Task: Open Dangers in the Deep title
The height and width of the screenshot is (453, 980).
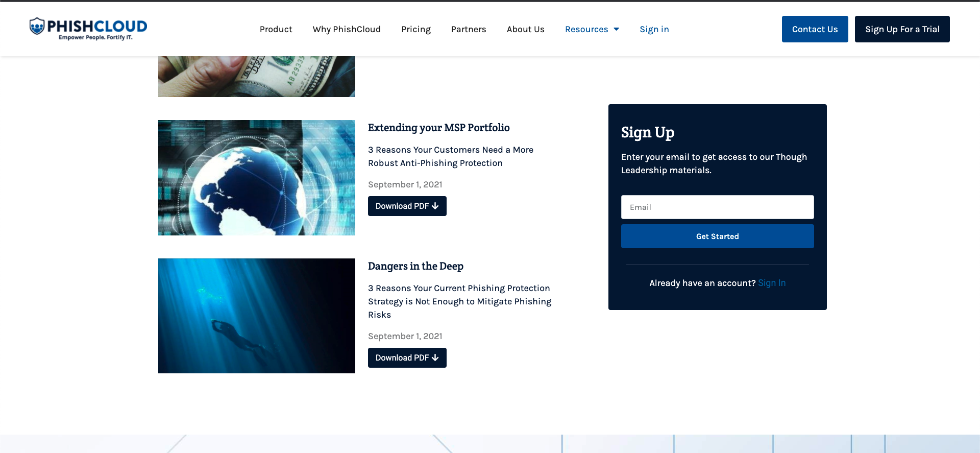Action: [x=415, y=266]
